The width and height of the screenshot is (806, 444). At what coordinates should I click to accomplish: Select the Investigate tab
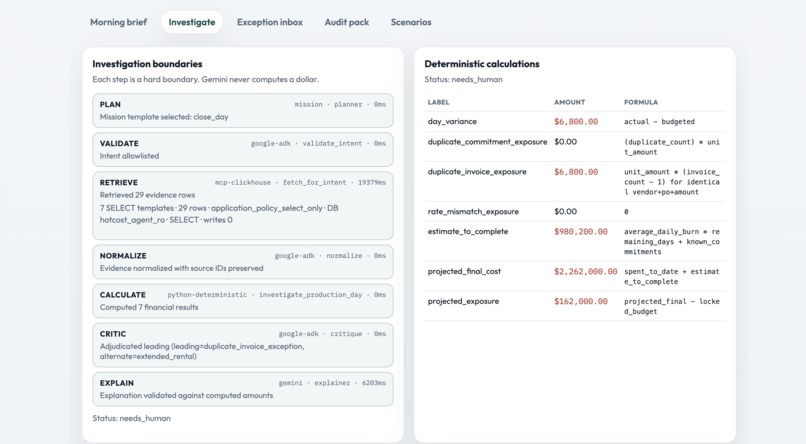[192, 22]
